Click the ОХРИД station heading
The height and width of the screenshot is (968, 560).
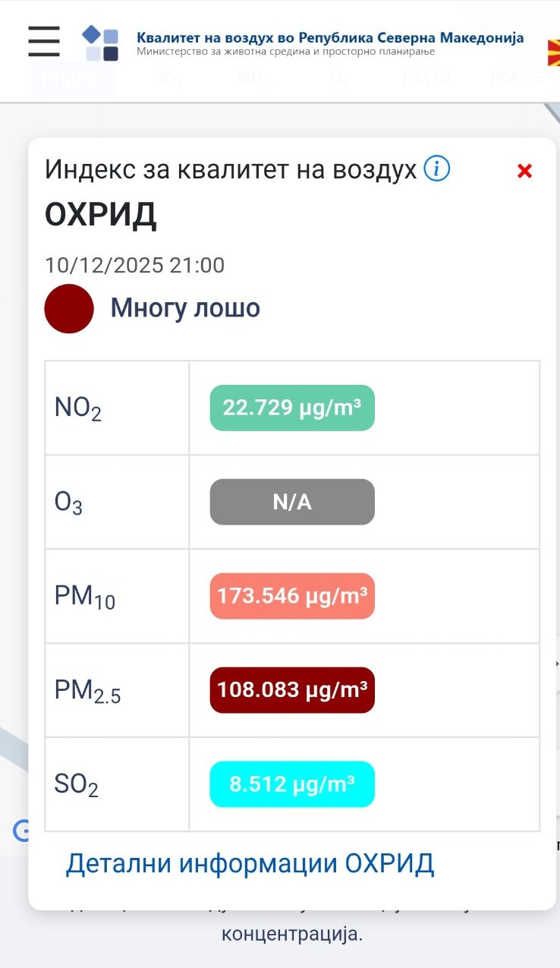tap(101, 216)
